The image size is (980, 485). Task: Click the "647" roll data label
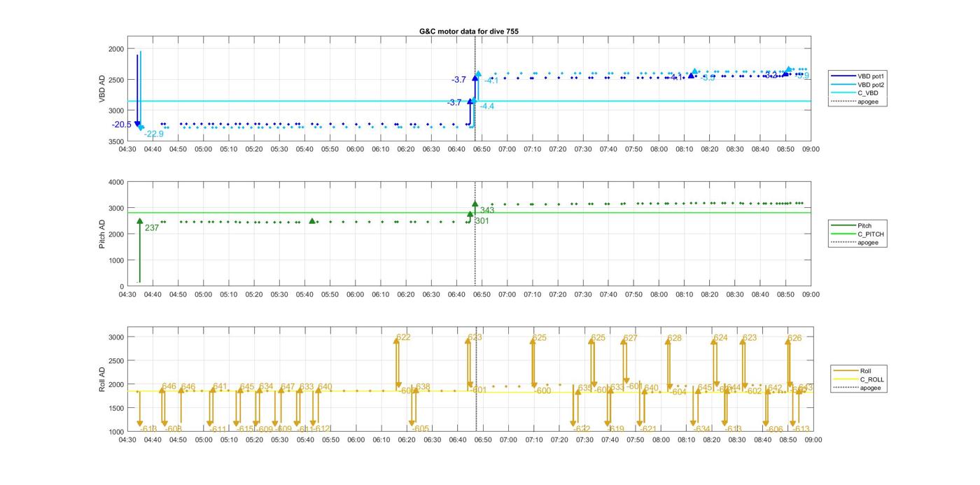pos(288,387)
